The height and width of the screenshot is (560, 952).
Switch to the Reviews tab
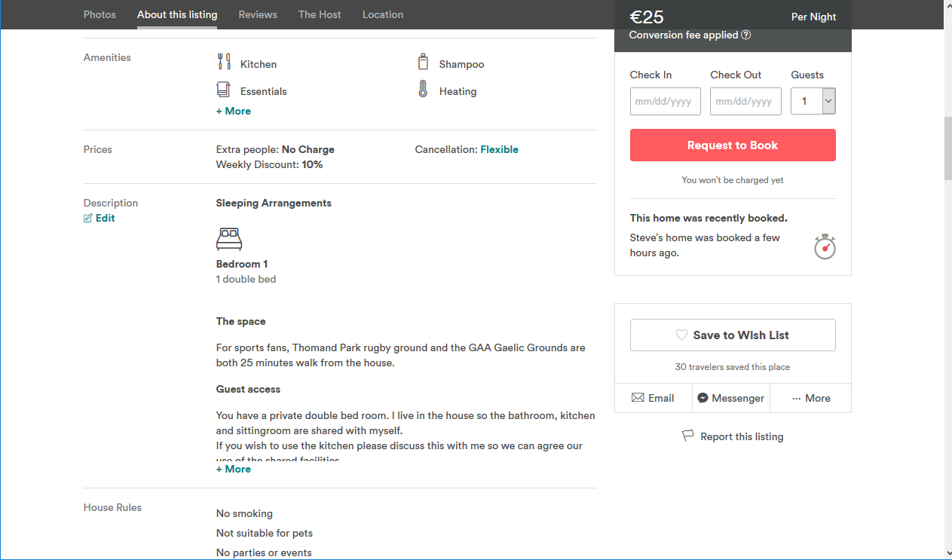point(258,14)
